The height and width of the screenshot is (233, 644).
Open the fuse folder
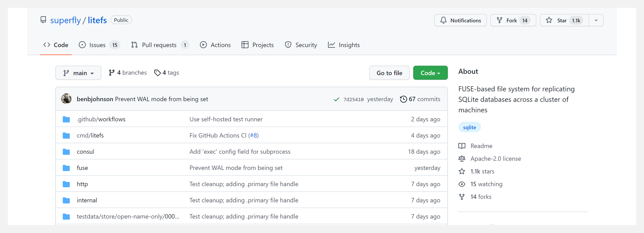point(82,168)
